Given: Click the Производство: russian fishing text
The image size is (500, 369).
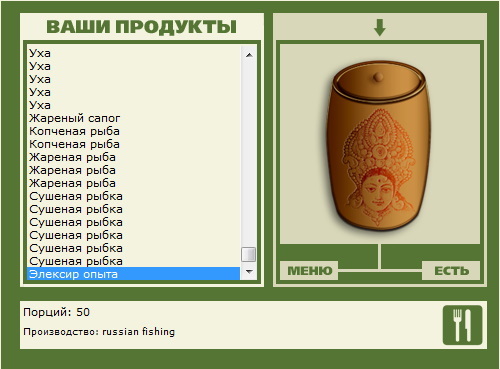Looking at the screenshot, I should pyautogui.click(x=99, y=332).
